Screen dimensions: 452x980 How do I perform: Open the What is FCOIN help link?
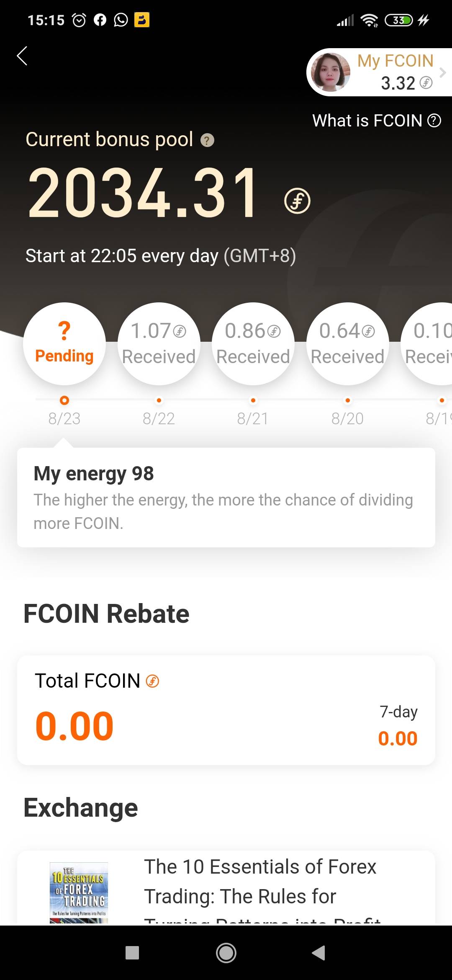coord(376,121)
